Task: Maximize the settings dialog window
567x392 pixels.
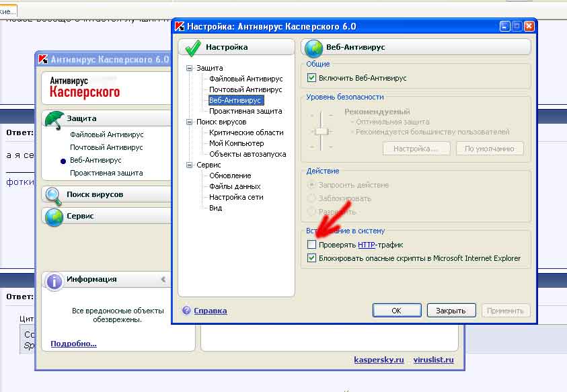Action: pyautogui.click(x=517, y=26)
